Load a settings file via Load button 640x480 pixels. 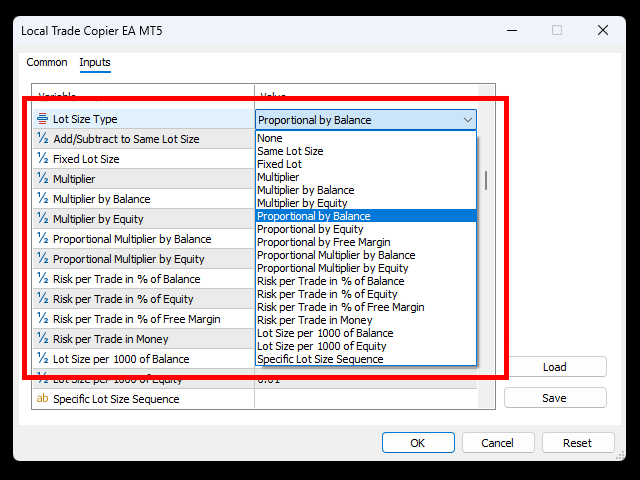555,367
